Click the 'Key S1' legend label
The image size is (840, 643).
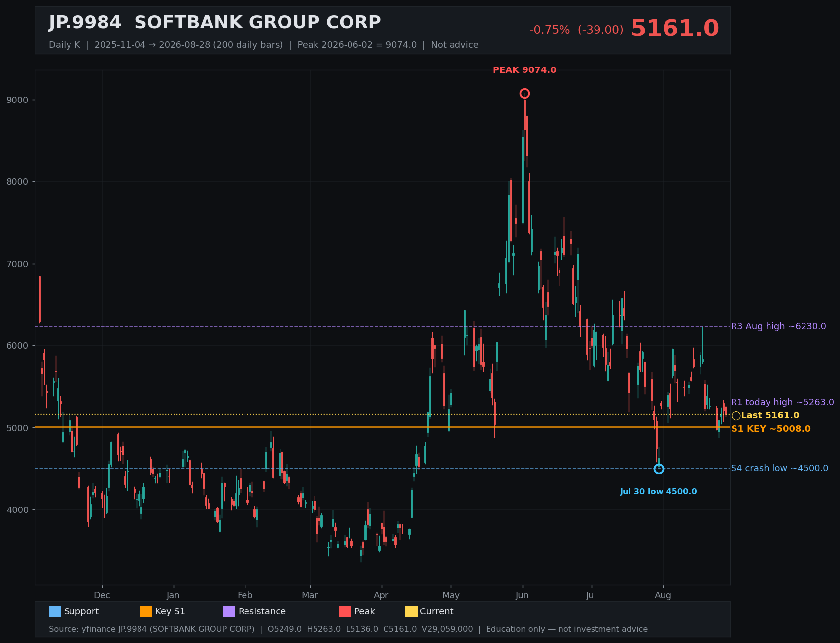pyautogui.click(x=170, y=611)
